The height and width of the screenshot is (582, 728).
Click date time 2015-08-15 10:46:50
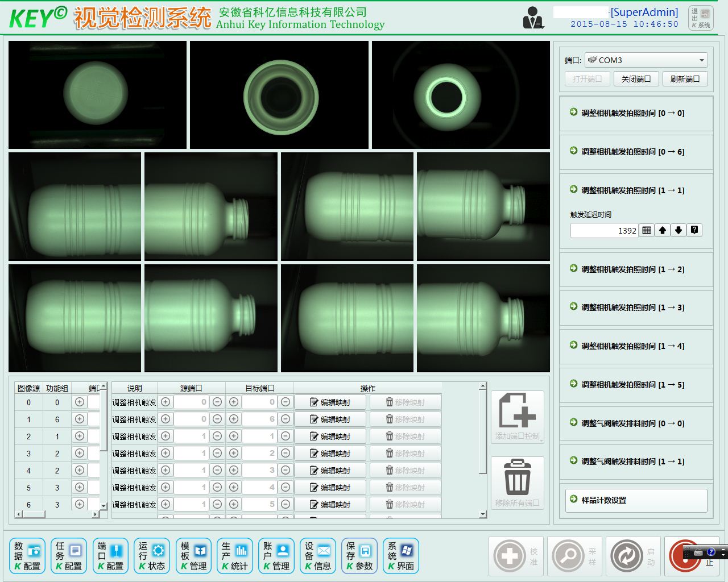tap(624, 24)
